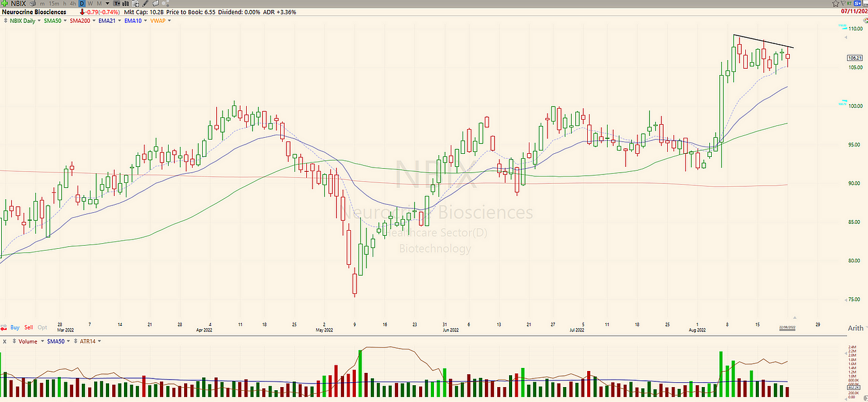Click the note tag icon
The width and height of the screenshot is (868, 402).
[155, 3]
